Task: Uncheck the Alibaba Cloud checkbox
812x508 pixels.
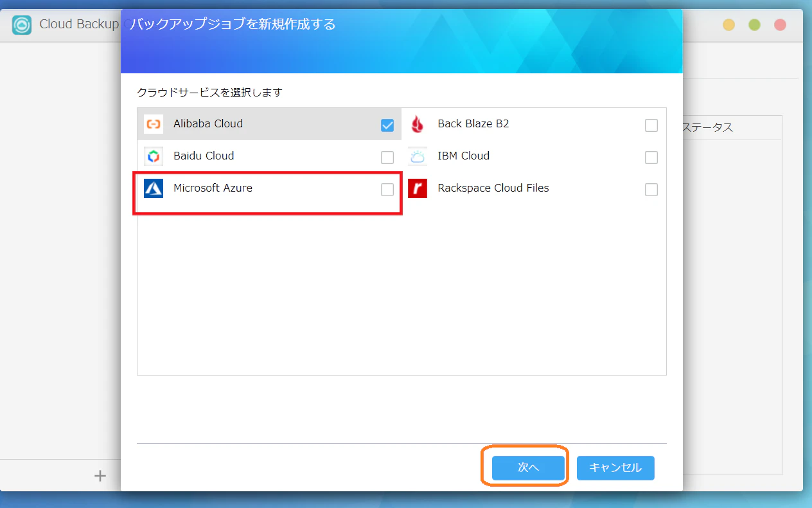Action: 387,125
